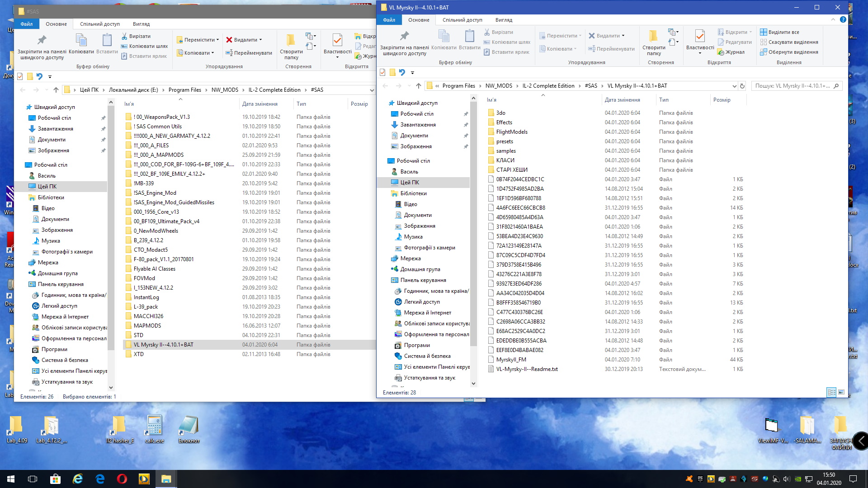Open the Файл menu in the left window
Viewport: 868px width, 488px height.
26,24
